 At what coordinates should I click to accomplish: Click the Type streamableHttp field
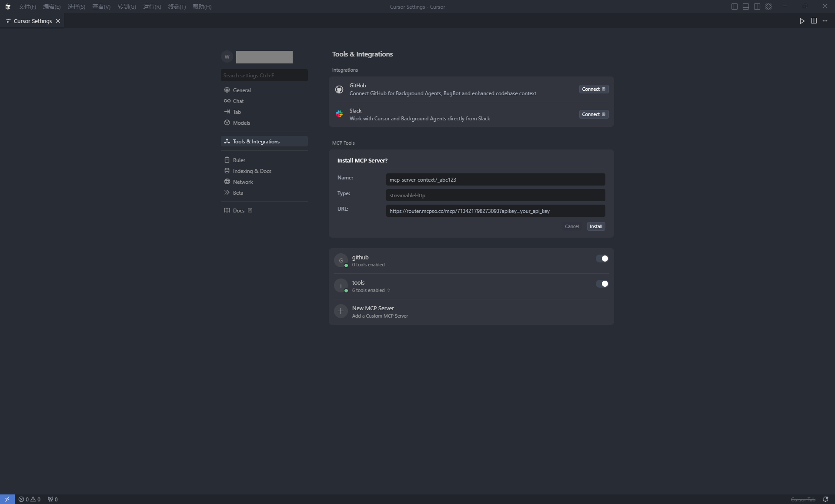click(x=495, y=195)
